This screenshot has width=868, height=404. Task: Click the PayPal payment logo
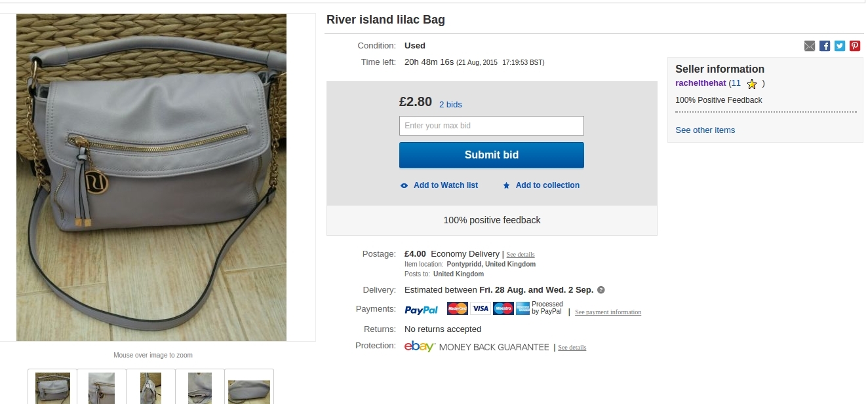(421, 310)
